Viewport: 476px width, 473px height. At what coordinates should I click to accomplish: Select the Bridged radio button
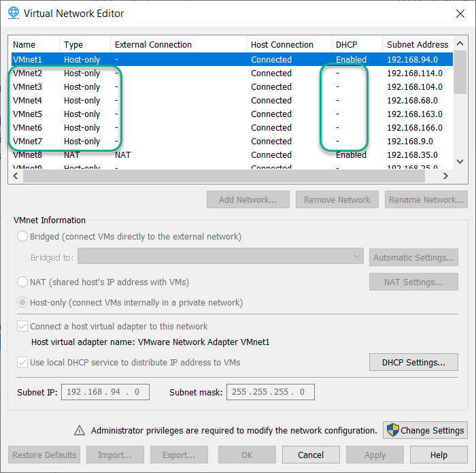(x=22, y=236)
